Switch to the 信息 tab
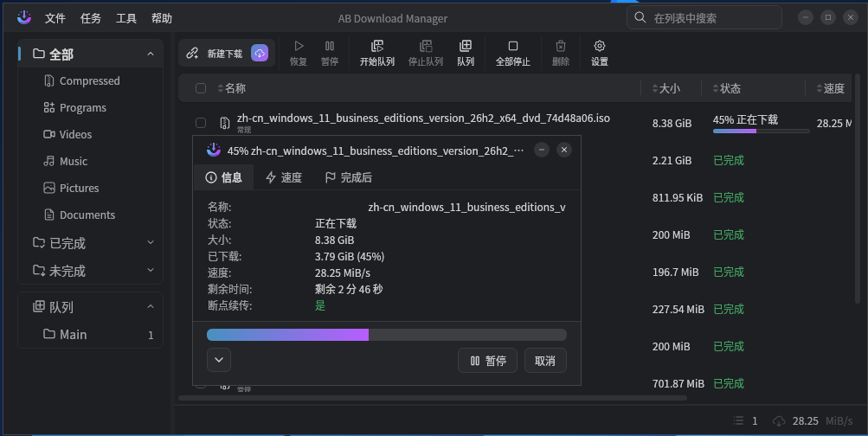Viewport: 868px width, 436px height. click(x=223, y=177)
